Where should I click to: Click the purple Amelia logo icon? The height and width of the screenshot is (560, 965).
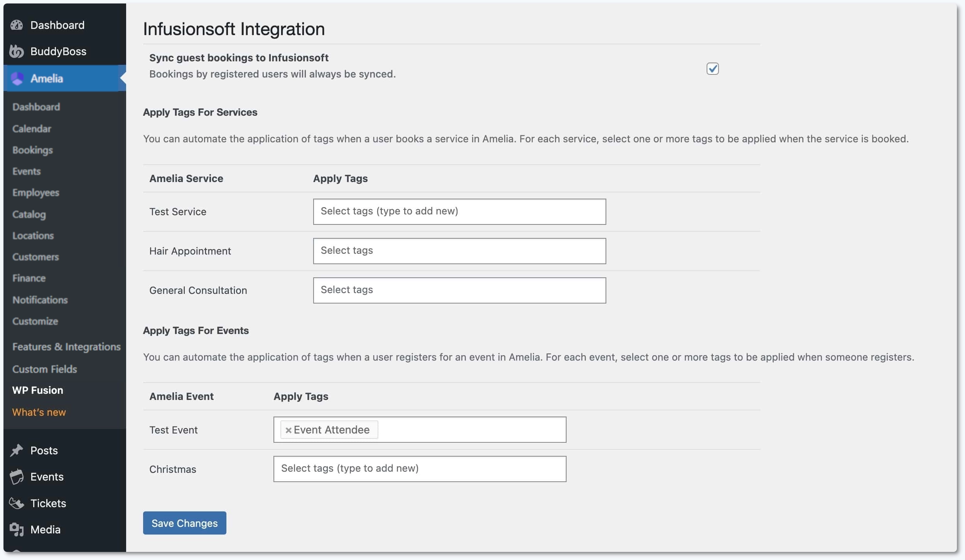pos(17,78)
